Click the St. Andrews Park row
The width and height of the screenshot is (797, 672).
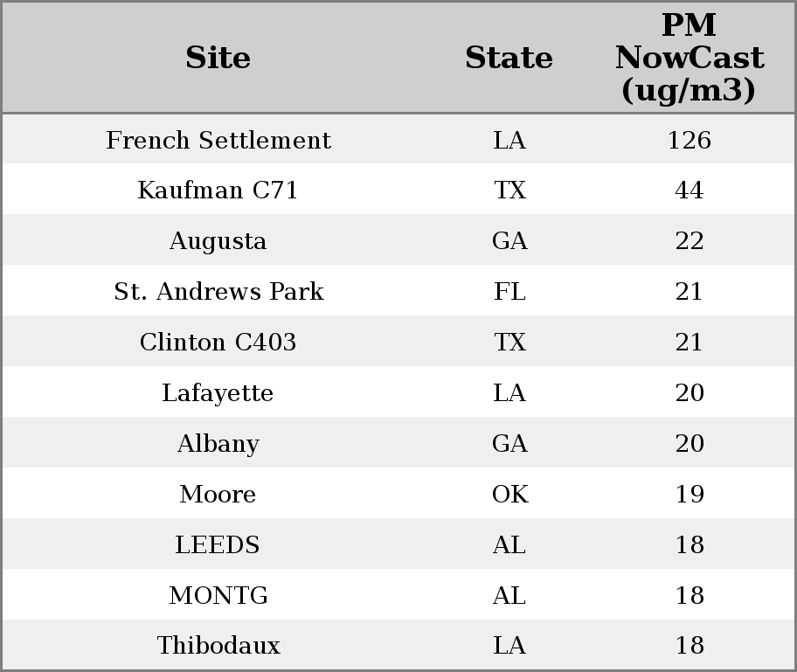point(218,292)
